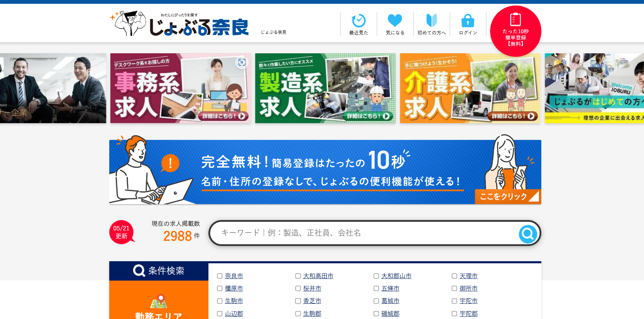
Task: Click the login padlock icon
Action: pos(468,21)
